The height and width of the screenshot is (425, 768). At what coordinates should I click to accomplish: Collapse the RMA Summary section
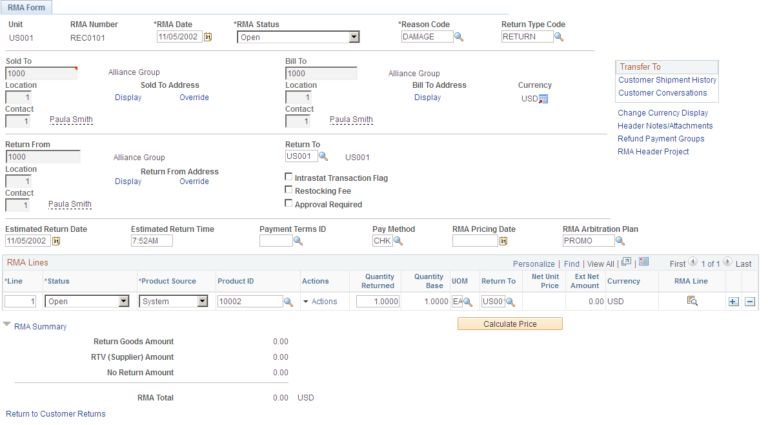coord(7,324)
